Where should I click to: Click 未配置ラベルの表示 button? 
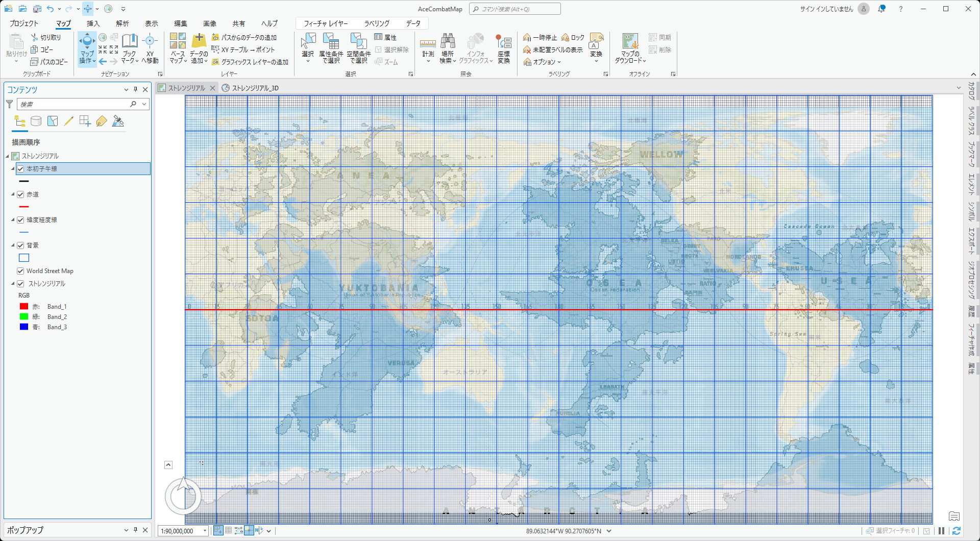click(x=553, y=50)
